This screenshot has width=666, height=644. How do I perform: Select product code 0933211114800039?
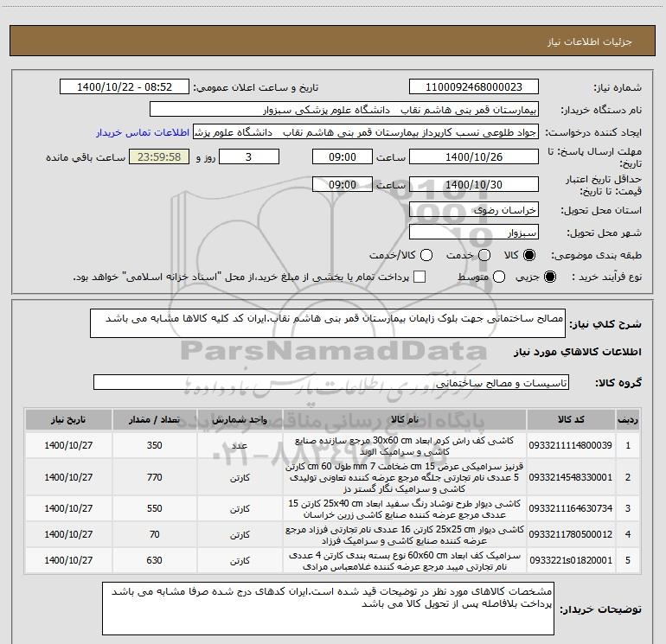(x=571, y=445)
